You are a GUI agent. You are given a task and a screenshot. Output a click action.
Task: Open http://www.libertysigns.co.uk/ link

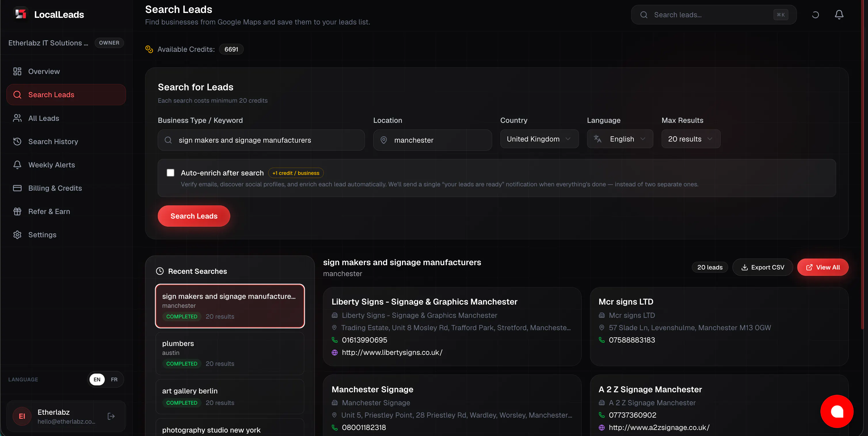click(x=392, y=353)
